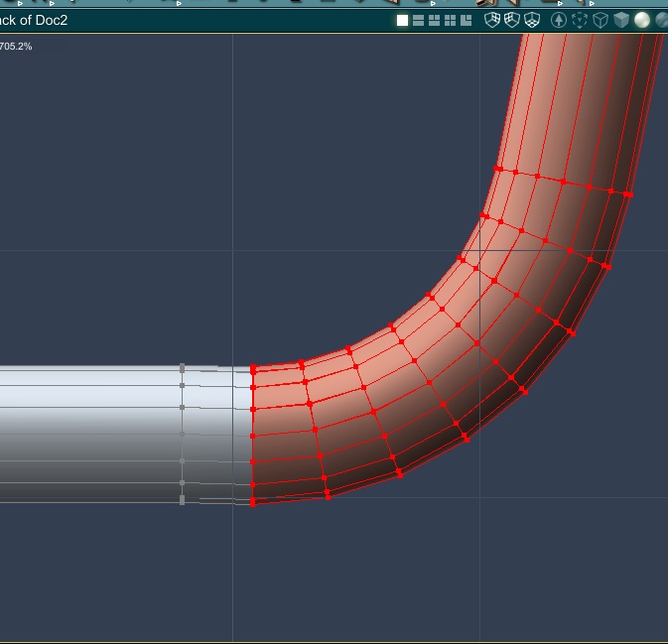Switch to the four-pane grid layout

(450, 20)
